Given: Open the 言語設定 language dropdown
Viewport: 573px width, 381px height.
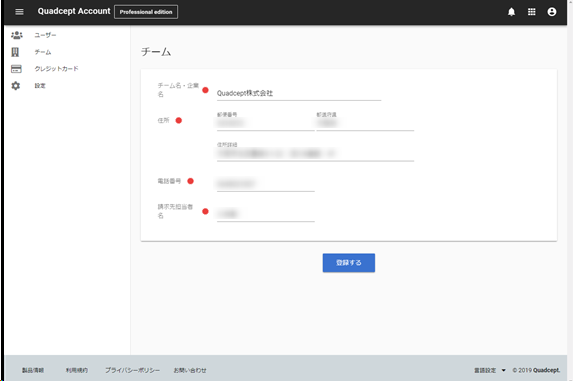Looking at the screenshot, I should pyautogui.click(x=490, y=370).
